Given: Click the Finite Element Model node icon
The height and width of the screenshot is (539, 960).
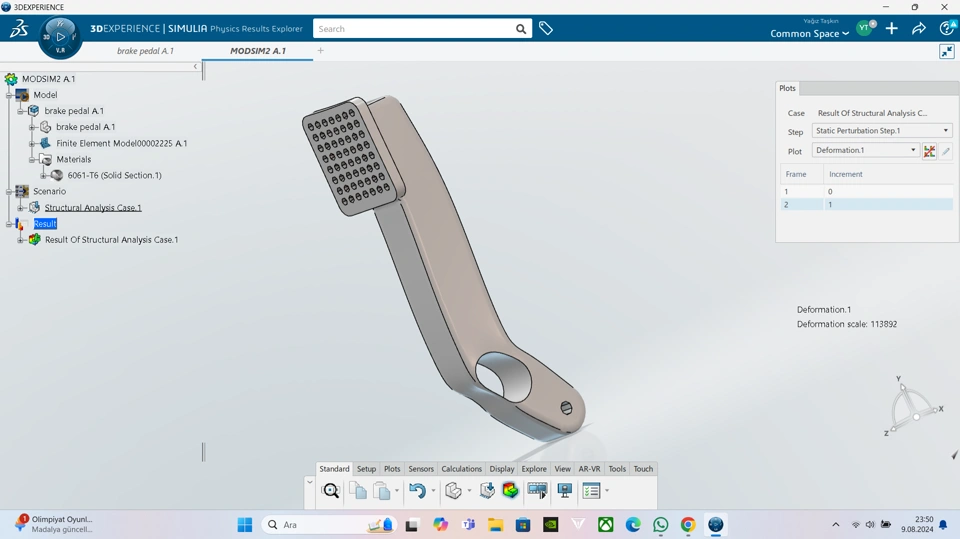Looking at the screenshot, I should pyautogui.click(x=45, y=143).
